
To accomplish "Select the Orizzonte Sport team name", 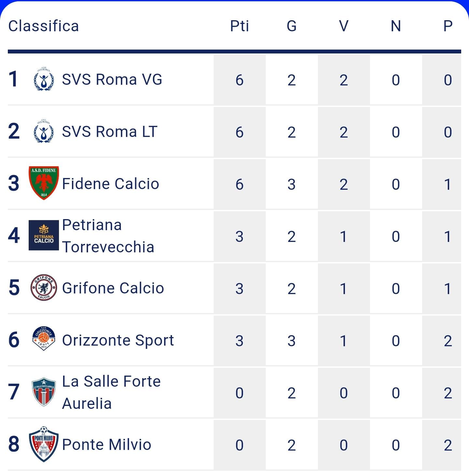I will (x=118, y=341).
